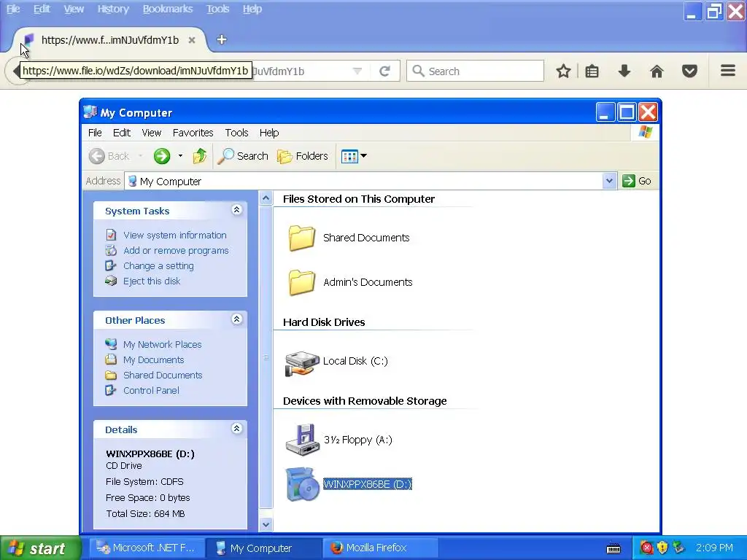Image resolution: width=747 pixels, height=560 pixels.
Task: Click the taskbar clock 2:09 PM
Action: coord(713,548)
